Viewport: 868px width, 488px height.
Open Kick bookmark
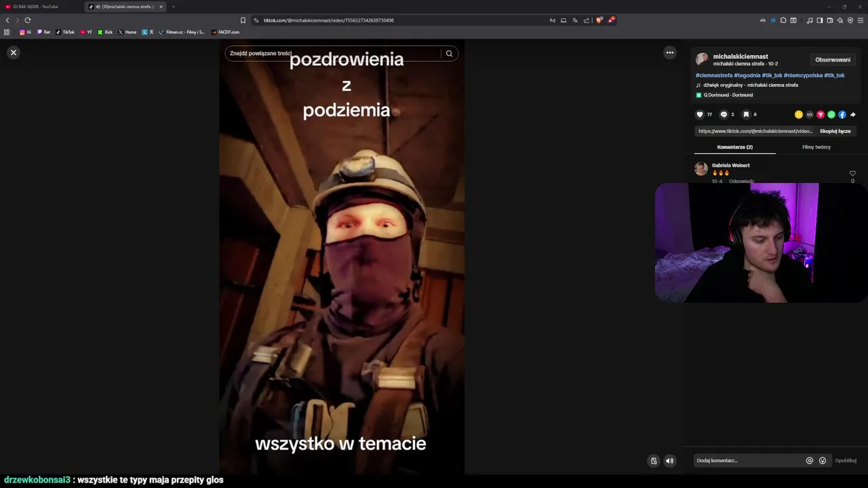tap(105, 32)
